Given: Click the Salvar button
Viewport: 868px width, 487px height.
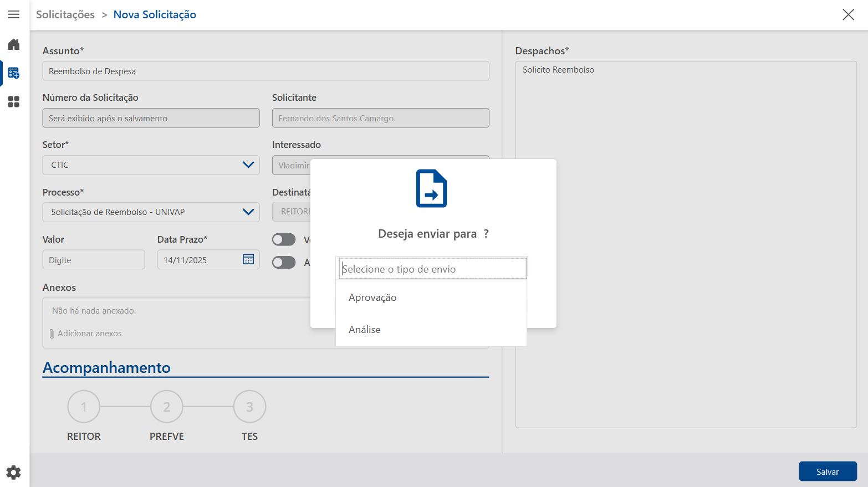Looking at the screenshot, I should click(x=828, y=471).
